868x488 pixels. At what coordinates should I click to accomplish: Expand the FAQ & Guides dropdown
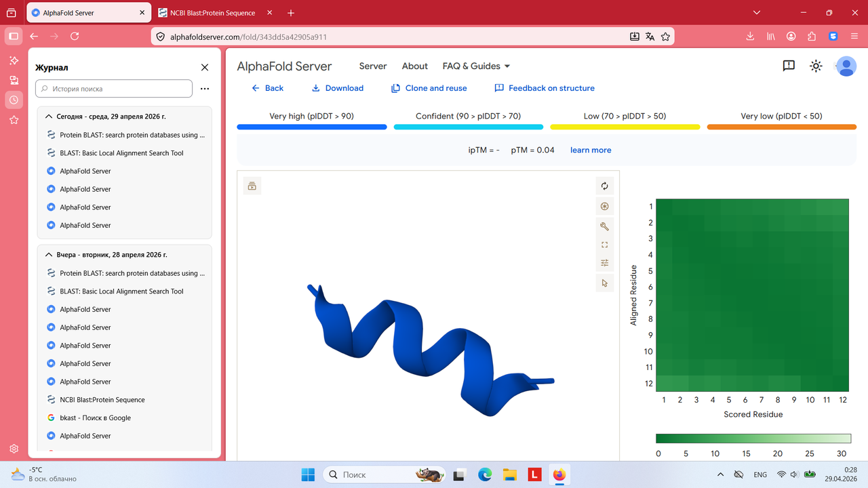[476, 66]
